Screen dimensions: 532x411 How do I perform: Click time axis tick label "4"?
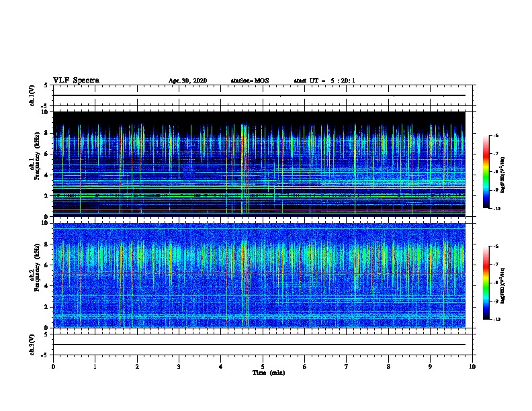coord(221,367)
